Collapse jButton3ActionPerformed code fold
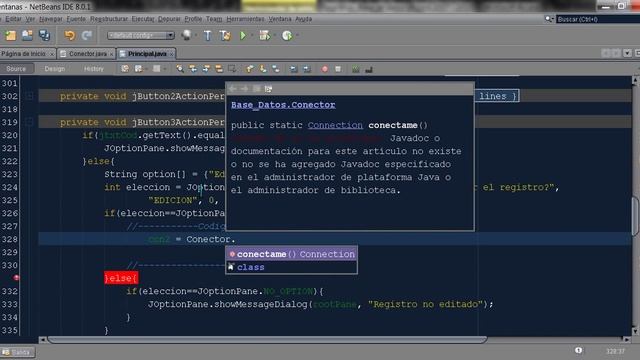Viewport: 640px width, 360px height. (29, 122)
